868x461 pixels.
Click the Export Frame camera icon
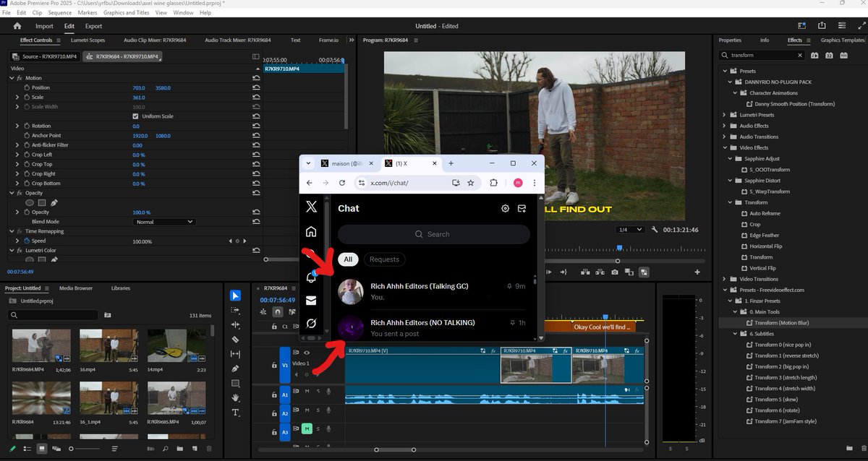[614, 272]
